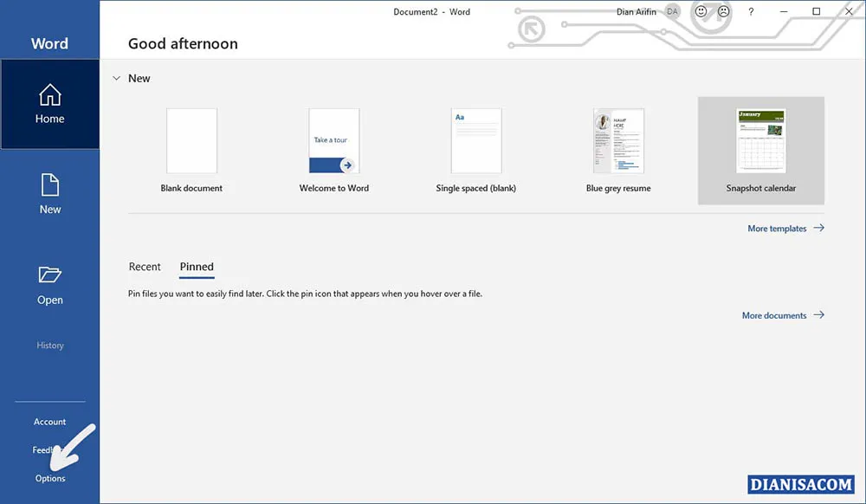Switch to the Pinned tab
This screenshot has height=504, width=866.
[x=196, y=267]
